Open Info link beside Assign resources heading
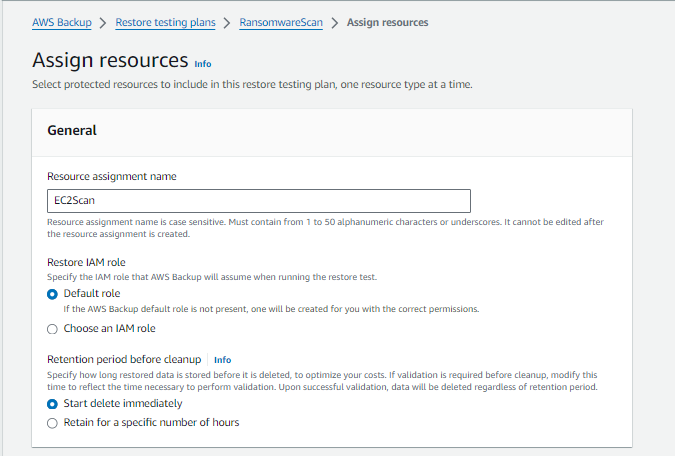Screen dimensions: 675x456 pyautogui.click(x=203, y=64)
